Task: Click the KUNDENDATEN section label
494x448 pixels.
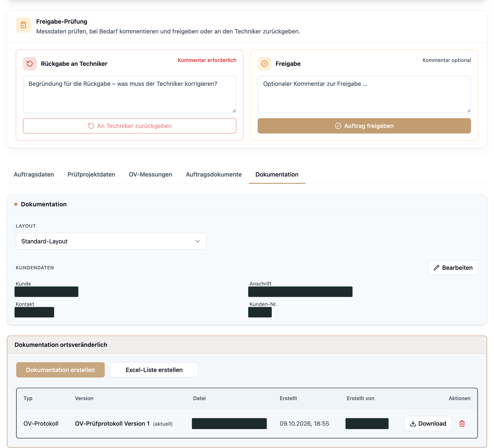Action: [35, 268]
